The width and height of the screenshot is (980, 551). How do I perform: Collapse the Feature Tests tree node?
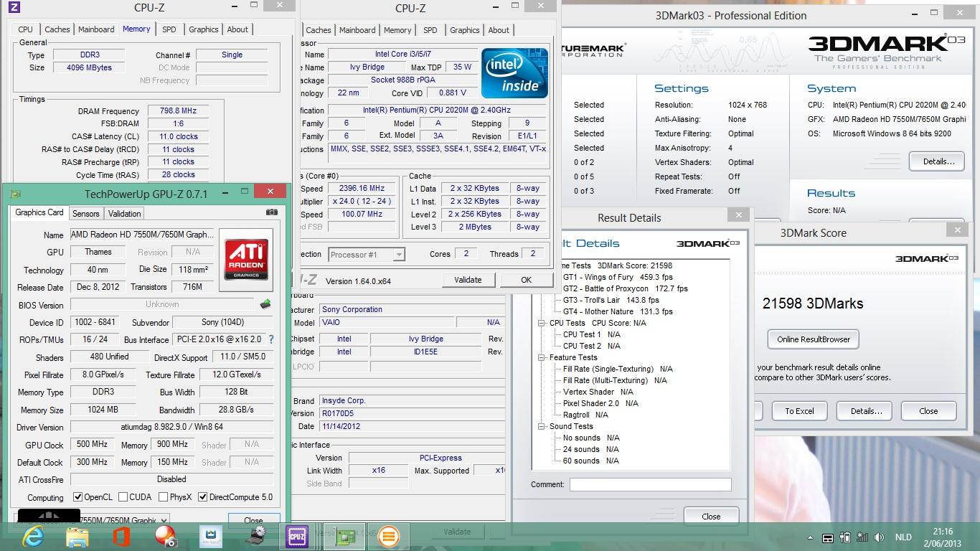542,357
